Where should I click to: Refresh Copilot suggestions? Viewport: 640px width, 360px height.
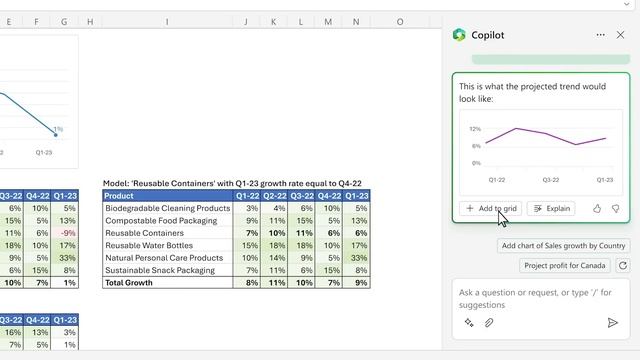[x=622, y=265]
